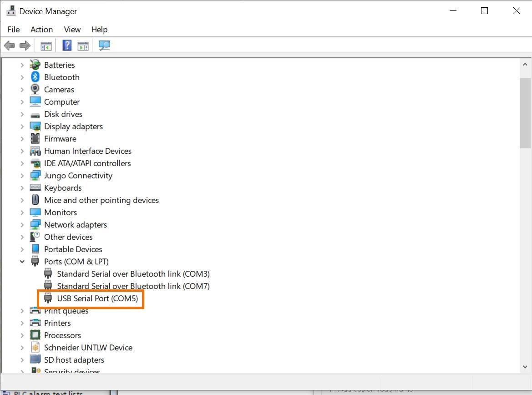Click the Bluetooth category icon
Screen dimensions: 532x395
click(x=35, y=77)
